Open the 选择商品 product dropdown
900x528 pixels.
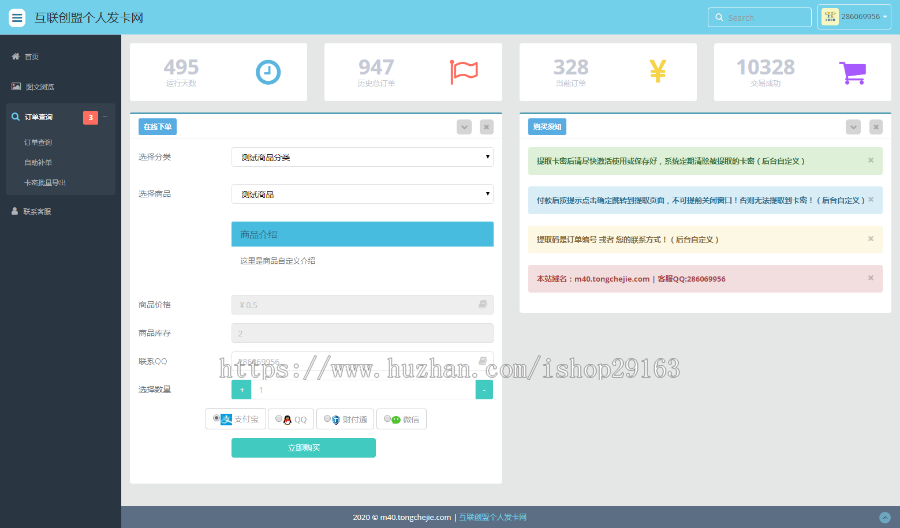(x=362, y=194)
